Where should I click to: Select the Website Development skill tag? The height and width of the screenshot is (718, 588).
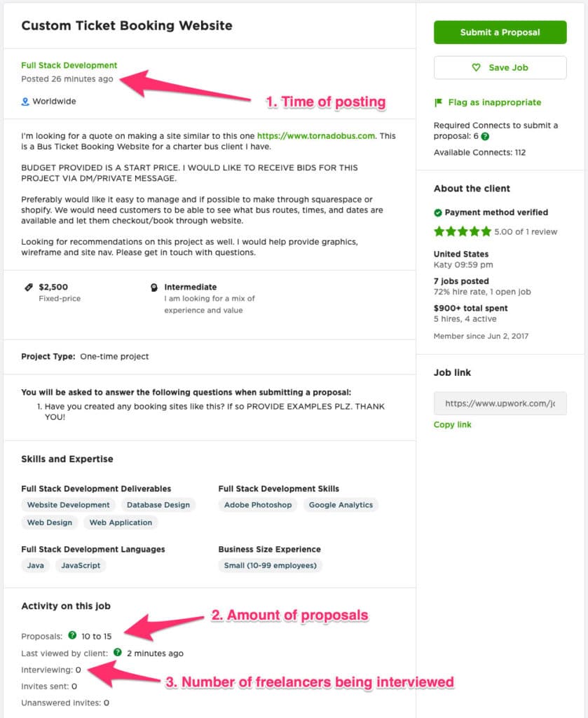(68, 504)
